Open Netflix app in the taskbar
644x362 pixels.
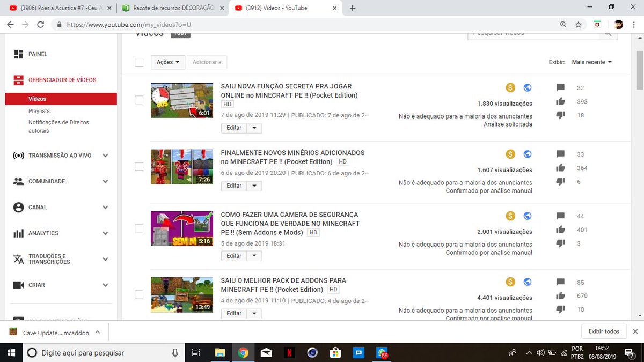click(289, 352)
